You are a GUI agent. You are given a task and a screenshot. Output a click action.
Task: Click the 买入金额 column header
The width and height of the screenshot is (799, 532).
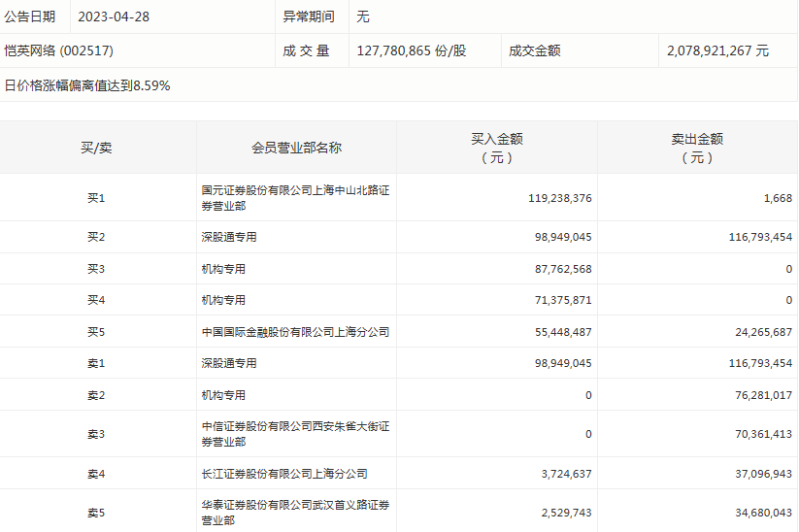[x=496, y=148]
